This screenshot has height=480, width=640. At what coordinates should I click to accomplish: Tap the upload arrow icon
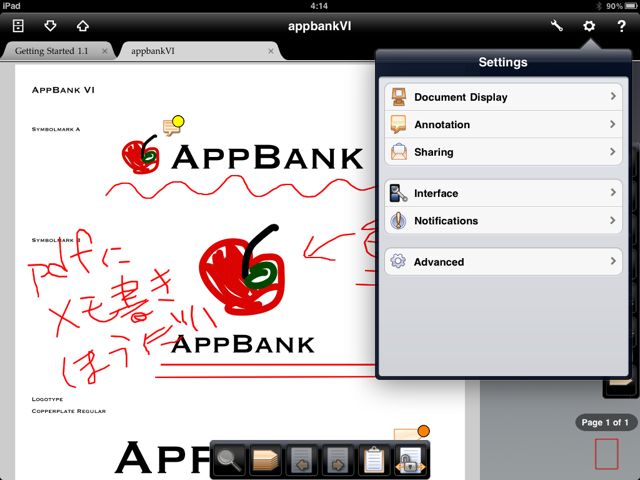[82, 26]
